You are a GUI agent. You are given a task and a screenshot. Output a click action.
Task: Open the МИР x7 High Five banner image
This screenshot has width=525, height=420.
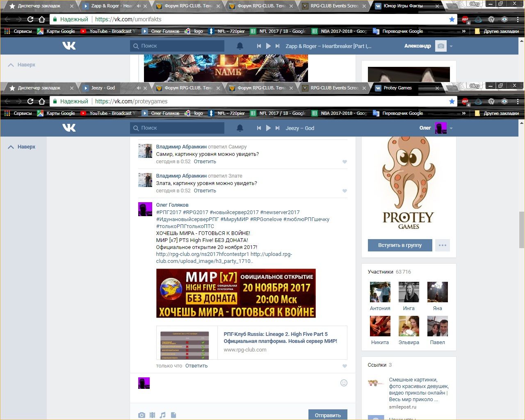coord(236,293)
